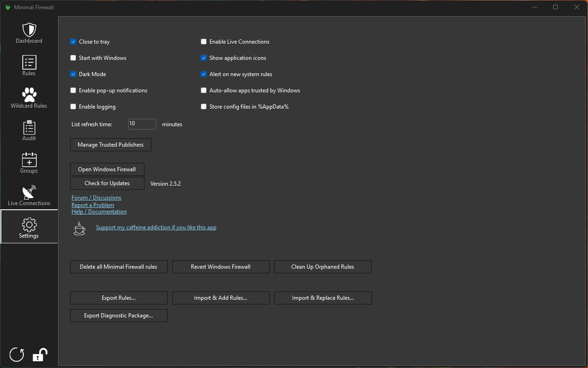
Task: Open the Dashboard shield icon
Action: pyautogui.click(x=29, y=30)
